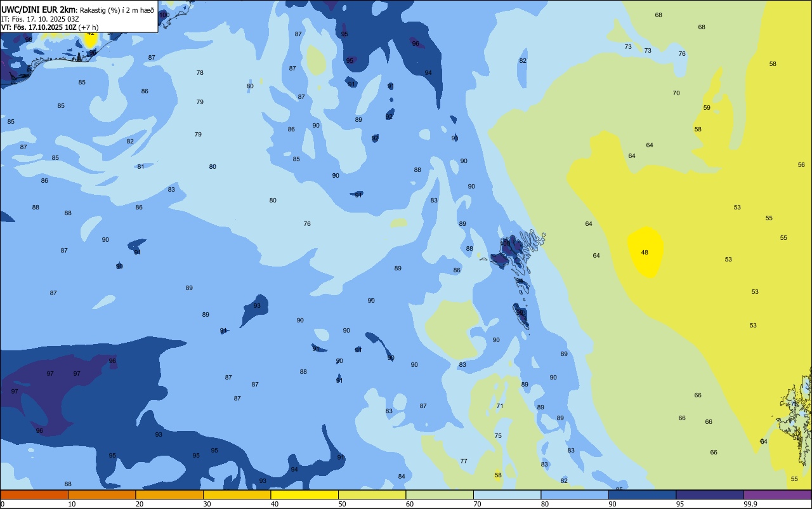Image resolution: width=812 pixels, height=509 pixels.
Task: Click the 10–20 orange legend swatch
Action: pos(101,494)
